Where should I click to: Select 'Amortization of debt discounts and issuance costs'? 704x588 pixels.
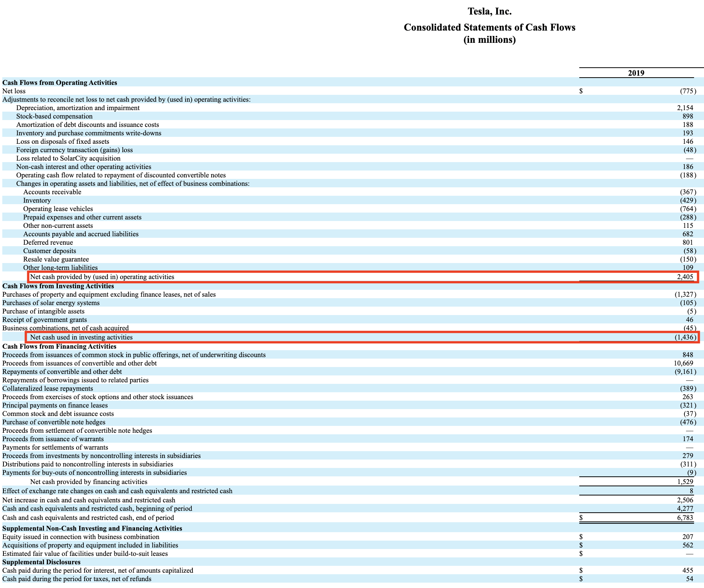tap(88, 125)
